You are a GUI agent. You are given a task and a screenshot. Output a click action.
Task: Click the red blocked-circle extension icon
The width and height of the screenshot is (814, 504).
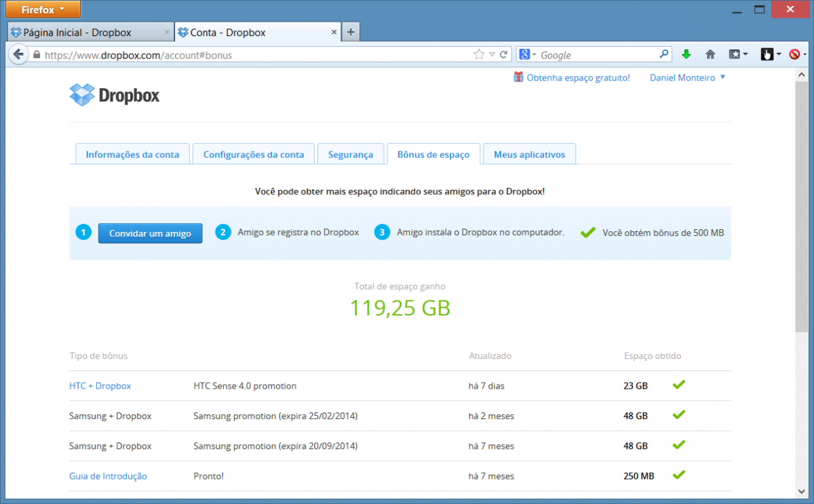(794, 54)
